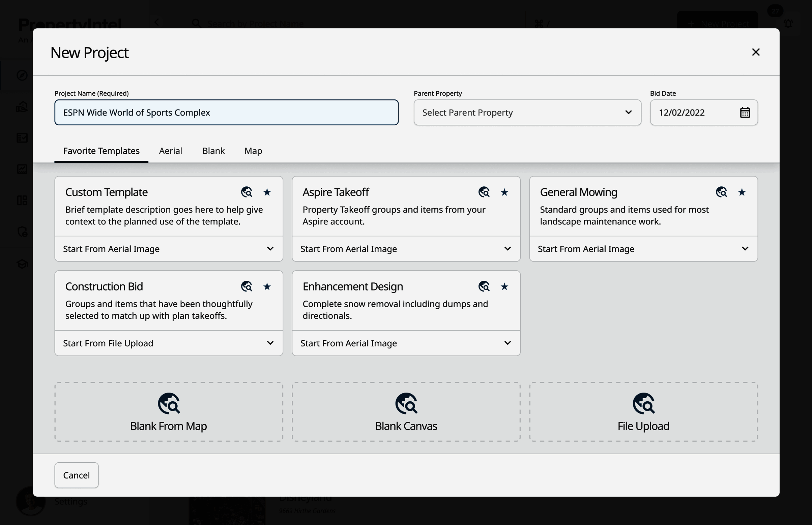Click into the Project Name input field

point(226,113)
